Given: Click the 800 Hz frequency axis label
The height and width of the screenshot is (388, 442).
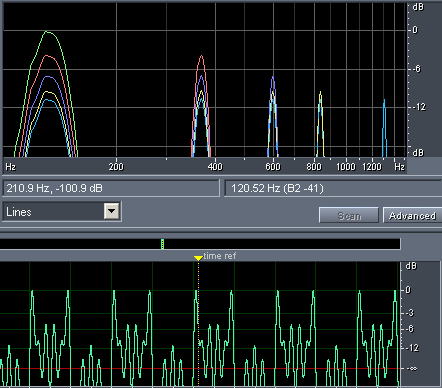Looking at the screenshot, I should pos(314,166).
